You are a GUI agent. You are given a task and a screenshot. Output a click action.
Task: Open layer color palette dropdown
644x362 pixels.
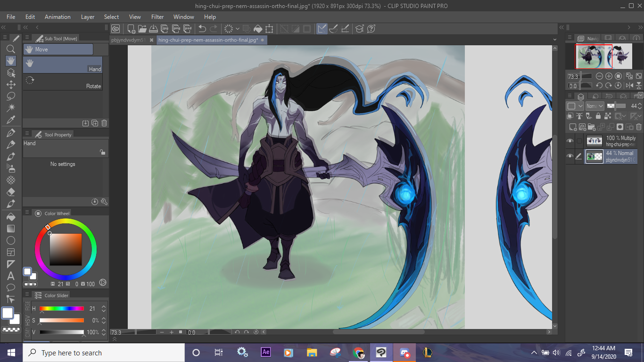(x=575, y=106)
